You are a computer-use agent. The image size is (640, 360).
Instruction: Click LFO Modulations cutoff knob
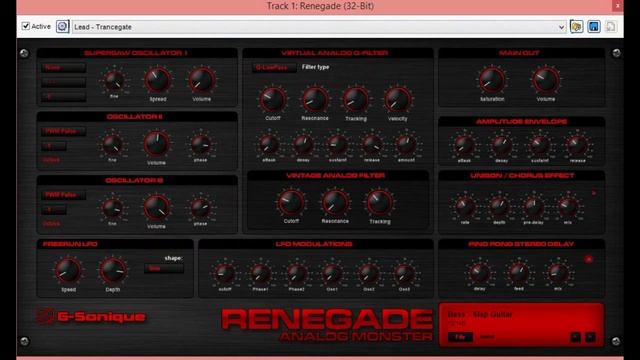[225, 273]
